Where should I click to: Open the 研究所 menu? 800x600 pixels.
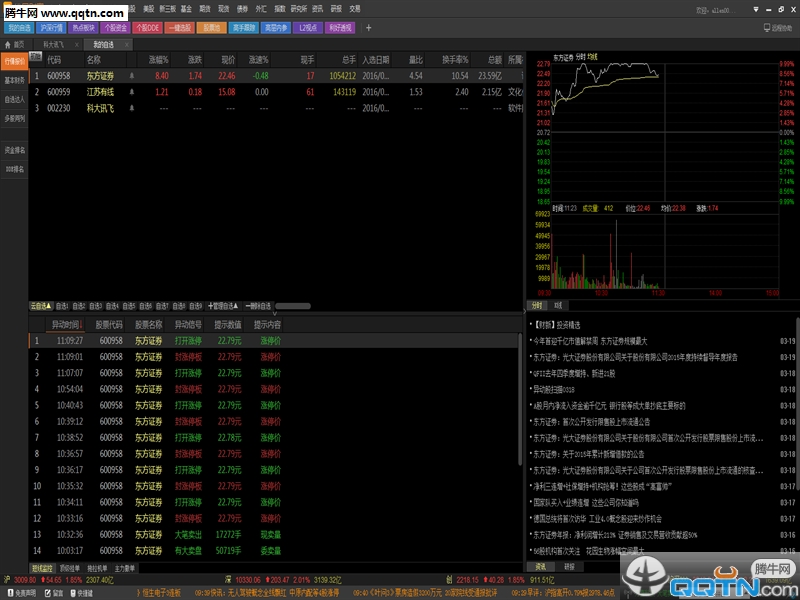click(x=298, y=9)
